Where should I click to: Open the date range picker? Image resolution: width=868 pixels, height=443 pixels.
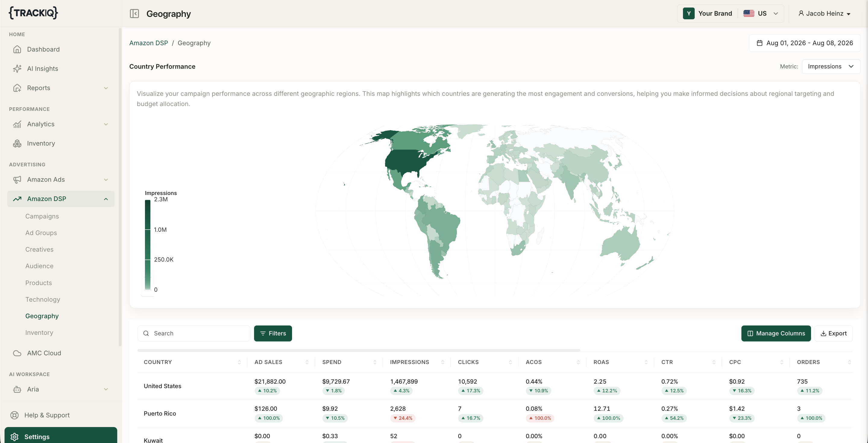click(x=804, y=43)
